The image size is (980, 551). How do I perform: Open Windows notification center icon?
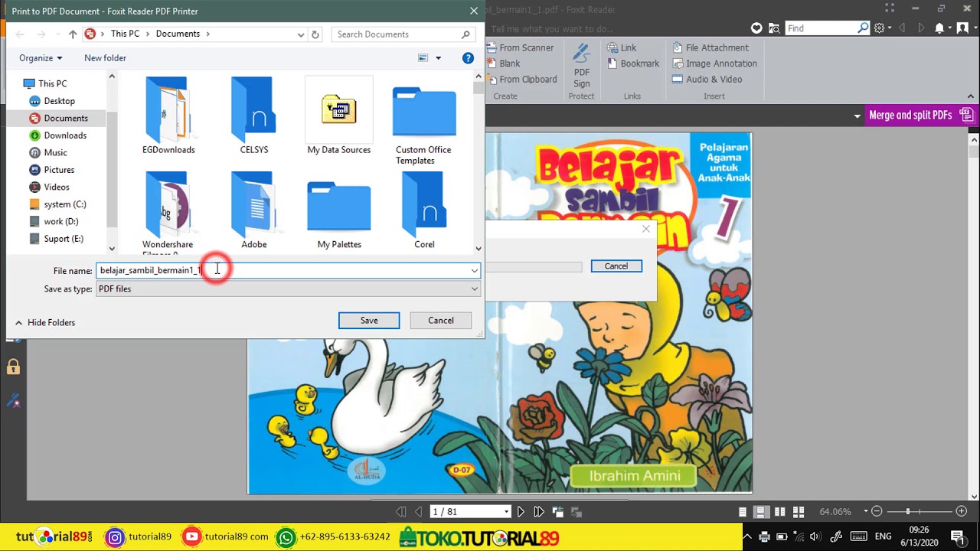tap(957, 536)
